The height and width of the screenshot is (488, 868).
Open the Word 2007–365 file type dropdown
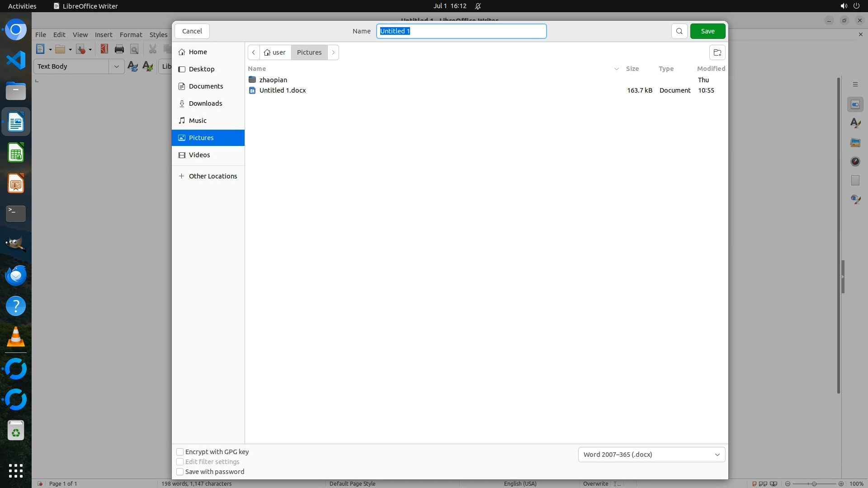point(651,455)
